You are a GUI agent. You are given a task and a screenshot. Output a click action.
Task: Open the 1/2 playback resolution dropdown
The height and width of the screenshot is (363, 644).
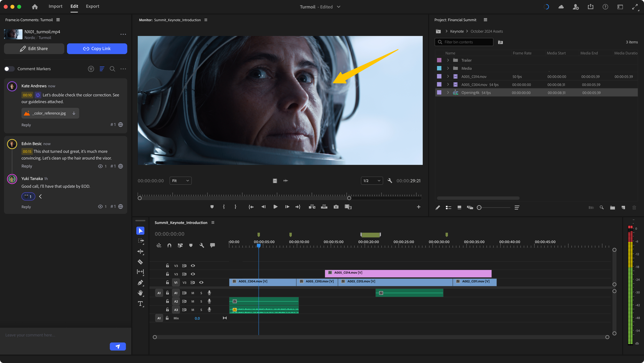[372, 181]
